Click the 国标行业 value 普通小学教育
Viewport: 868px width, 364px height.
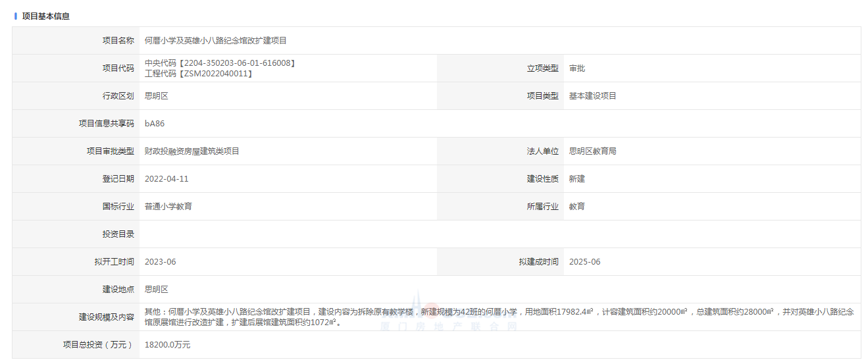(168, 207)
